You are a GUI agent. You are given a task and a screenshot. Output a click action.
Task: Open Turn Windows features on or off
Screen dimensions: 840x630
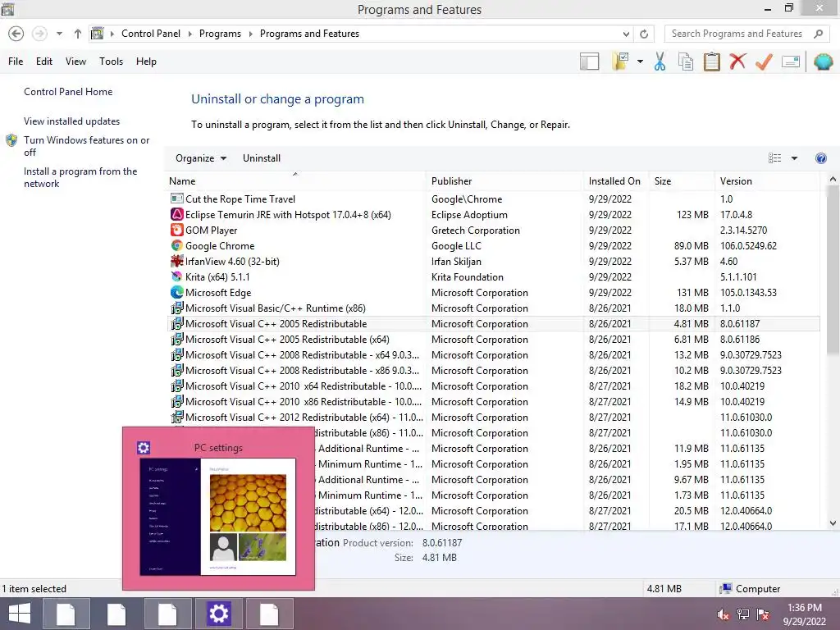87,146
